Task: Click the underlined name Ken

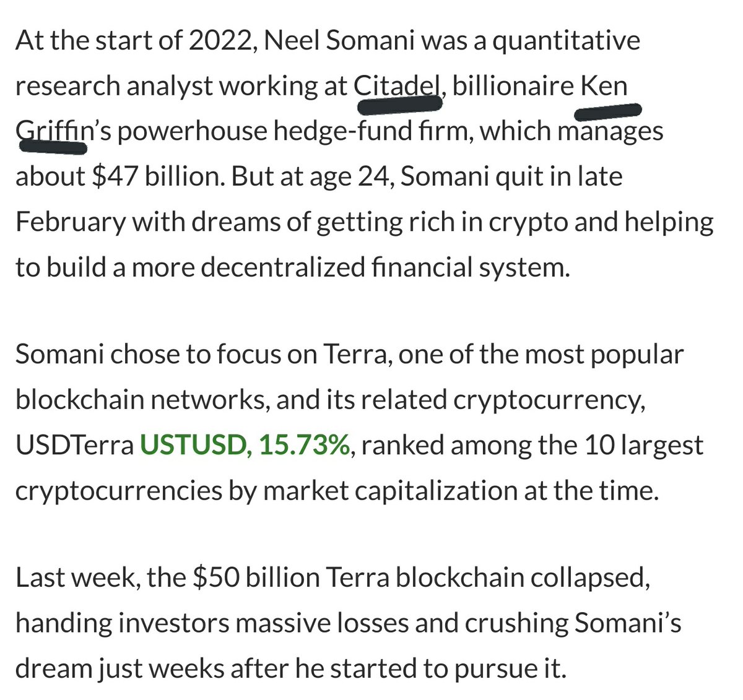Action: point(603,87)
